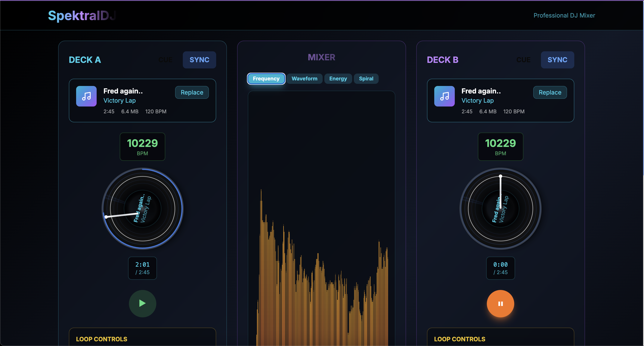Viewport: 644px width, 346px height.
Task: Click the SpektralDJ logo
Action: coord(82,15)
